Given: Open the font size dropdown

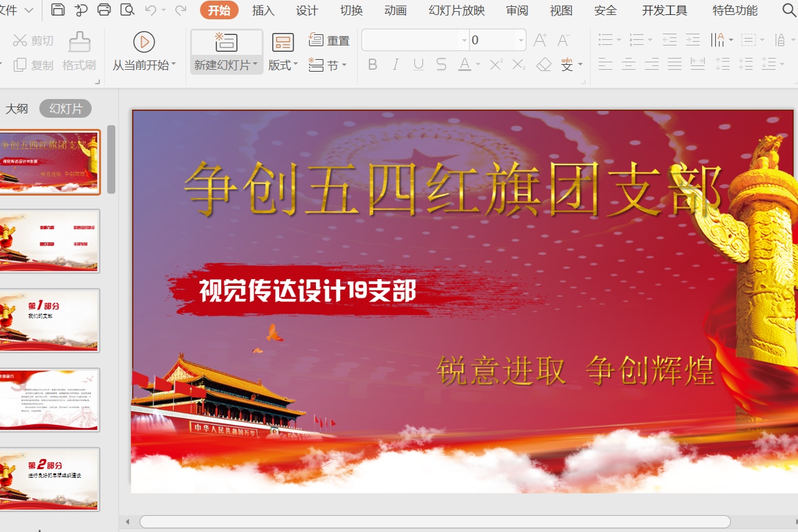Looking at the screenshot, I should pyautogui.click(x=521, y=40).
